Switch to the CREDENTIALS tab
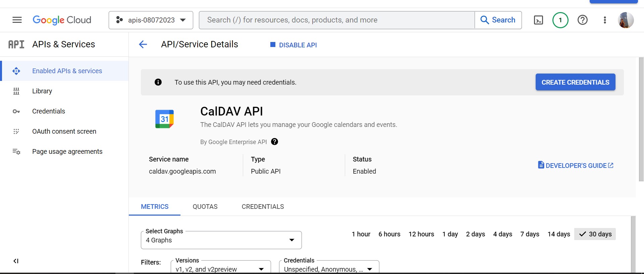Image resolution: width=644 pixels, height=274 pixels. pos(263,207)
